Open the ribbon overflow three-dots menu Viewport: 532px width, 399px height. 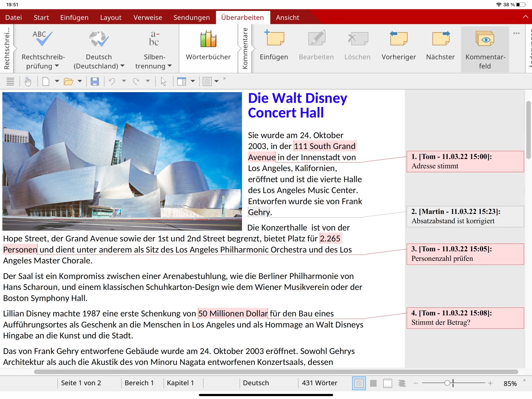pyautogui.click(x=516, y=33)
